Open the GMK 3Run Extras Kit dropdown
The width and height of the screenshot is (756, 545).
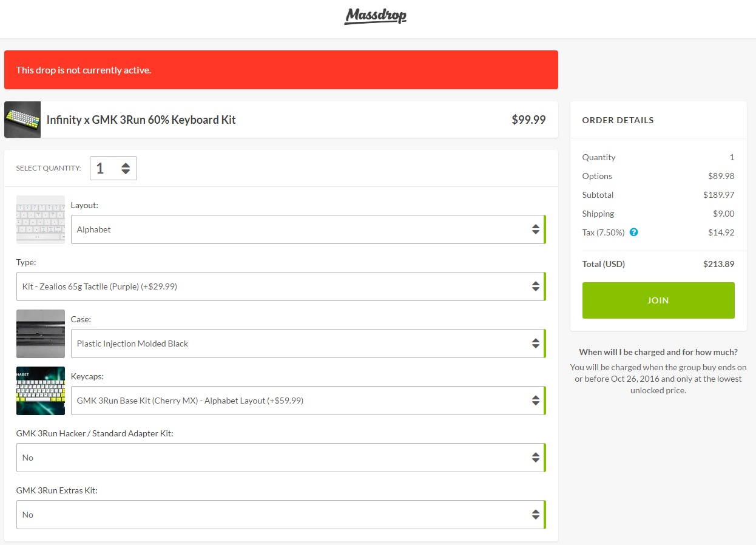click(279, 515)
